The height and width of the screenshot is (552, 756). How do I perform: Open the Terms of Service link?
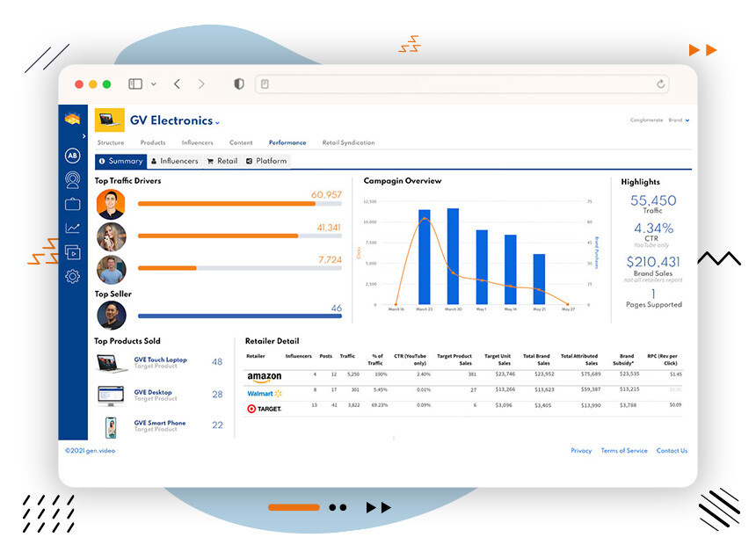pyautogui.click(x=624, y=451)
